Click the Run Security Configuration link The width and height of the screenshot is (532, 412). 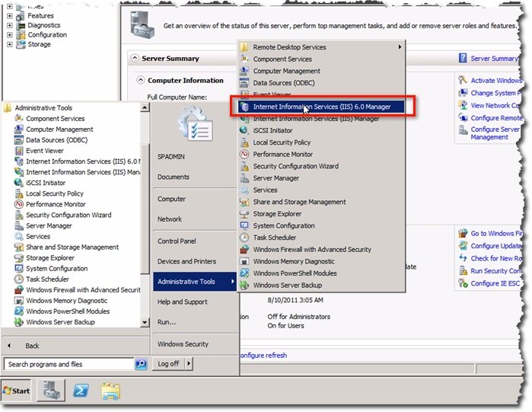(495, 271)
